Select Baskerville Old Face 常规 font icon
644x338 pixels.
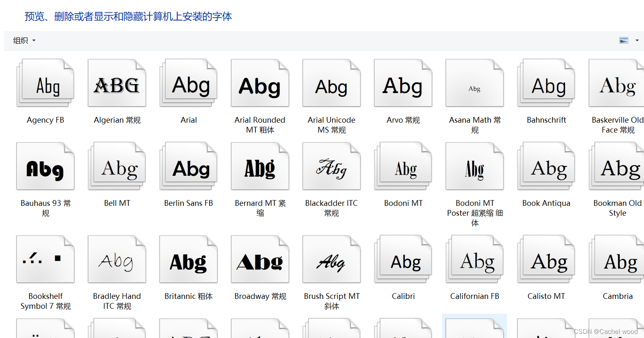point(616,83)
